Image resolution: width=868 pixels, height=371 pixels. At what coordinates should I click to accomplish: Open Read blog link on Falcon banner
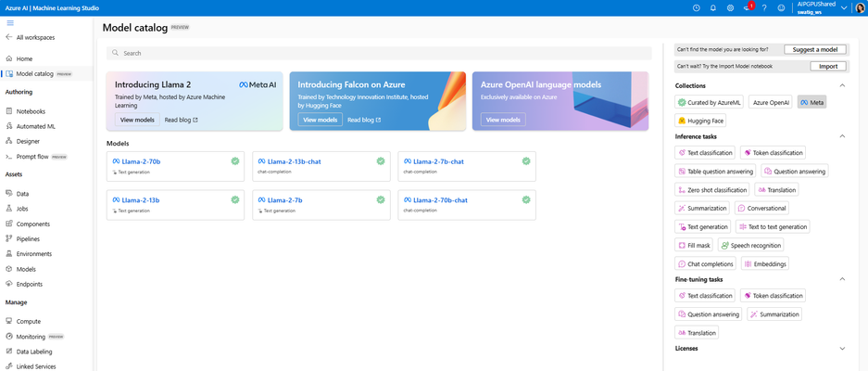(364, 120)
